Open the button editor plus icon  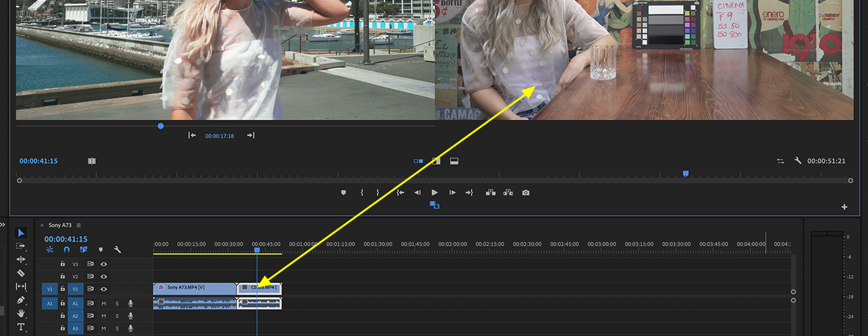(x=844, y=207)
